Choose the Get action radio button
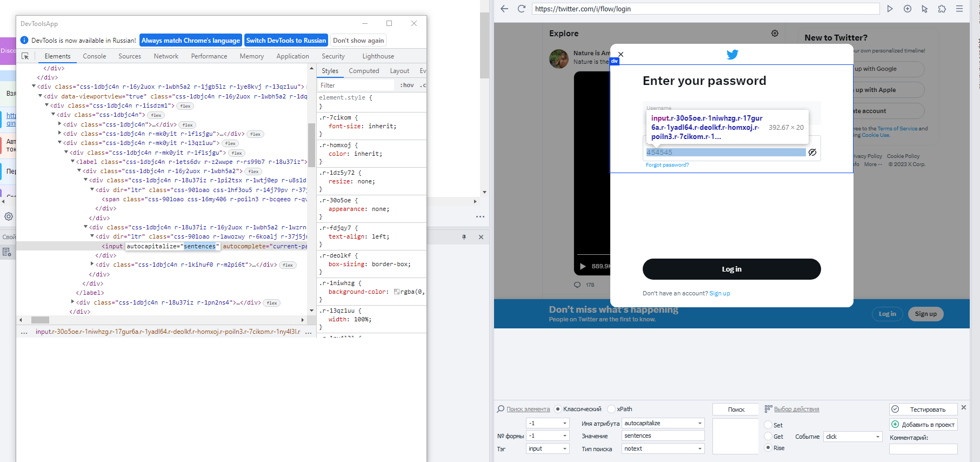Image resolution: width=980 pixels, height=462 pixels. coord(768,437)
